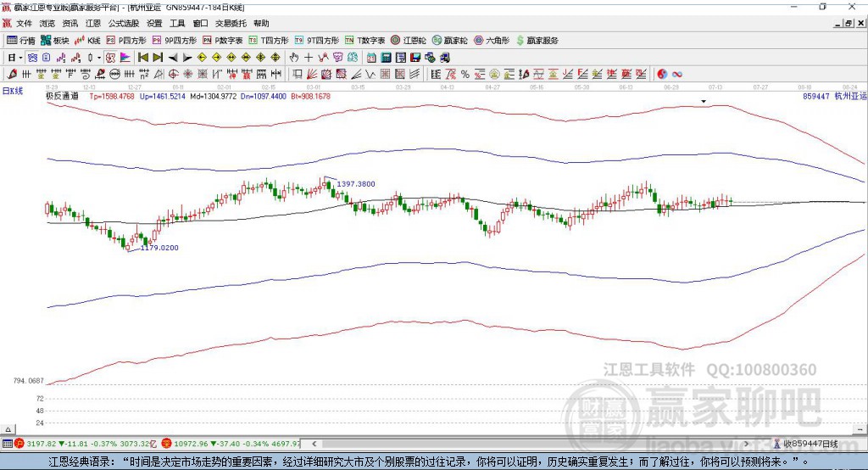868x470 pixels.
Task: Step chart left with black left arrow
Action: (x=173, y=58)
